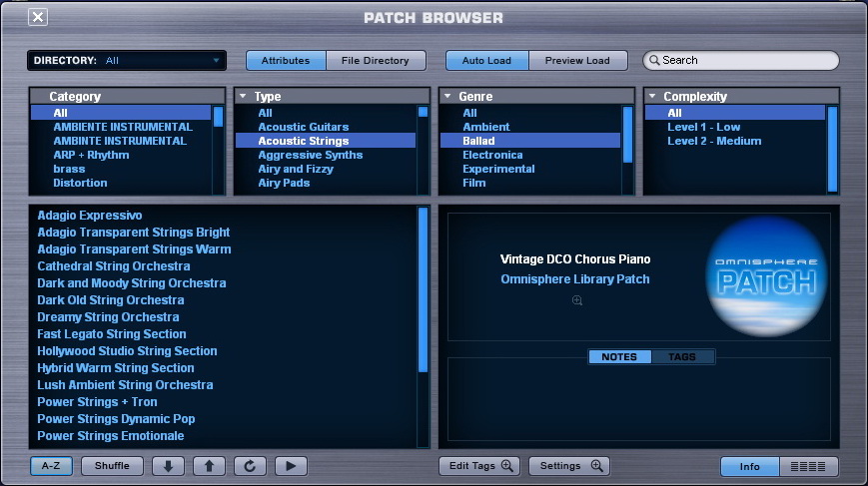
Task: Load Dark and Moody String Orchestra patch
Action: (x=132, y=283)
